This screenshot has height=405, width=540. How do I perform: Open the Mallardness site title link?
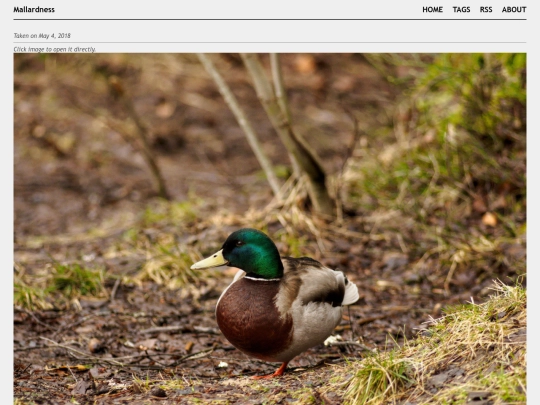click(34, 10)
